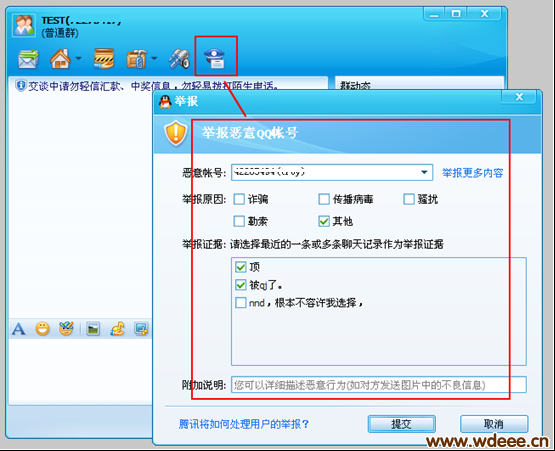Expand the arrow beside the toolbox icon
This screenshot has height=451, width=555.
154,58
